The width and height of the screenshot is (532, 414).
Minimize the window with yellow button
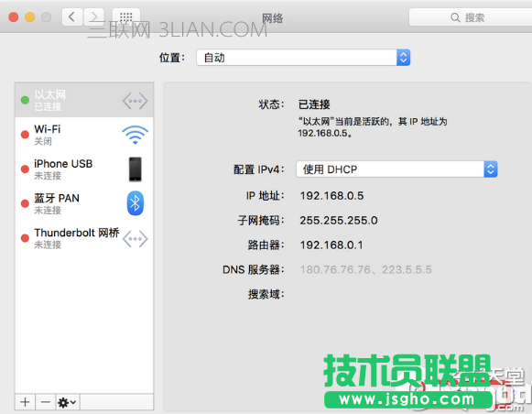point(30,17)
